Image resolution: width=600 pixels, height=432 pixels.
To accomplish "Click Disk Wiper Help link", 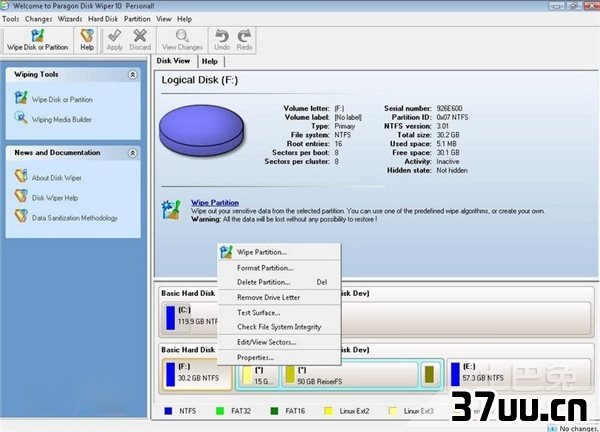I will point(55,198).
